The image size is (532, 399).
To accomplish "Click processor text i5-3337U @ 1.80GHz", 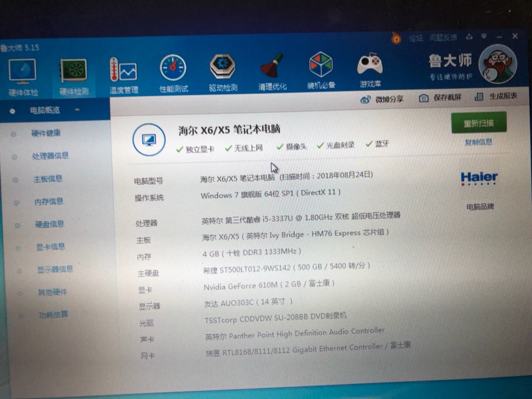I will coord(301,218).
